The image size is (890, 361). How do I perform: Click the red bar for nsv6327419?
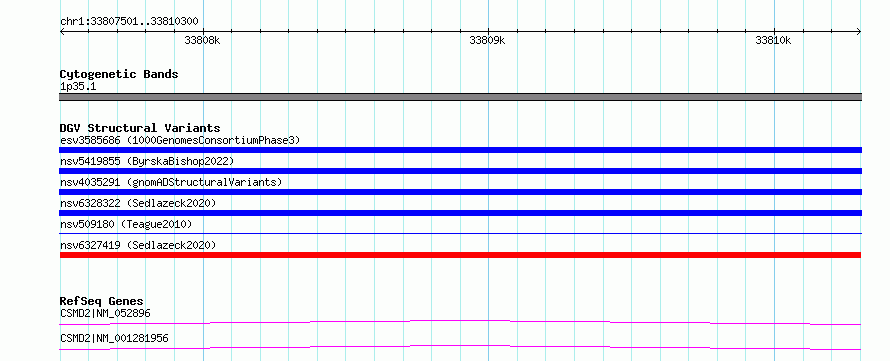click(x=460, y=255)
